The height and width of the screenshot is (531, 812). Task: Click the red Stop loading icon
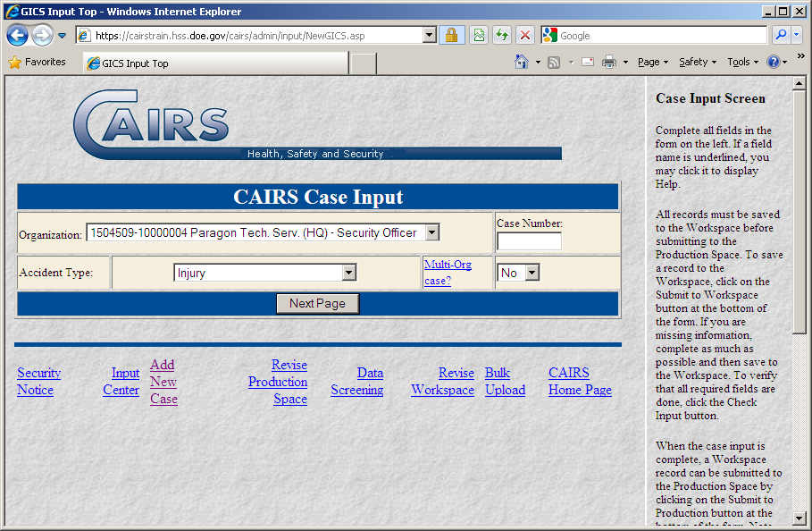[x=524, y=36]
